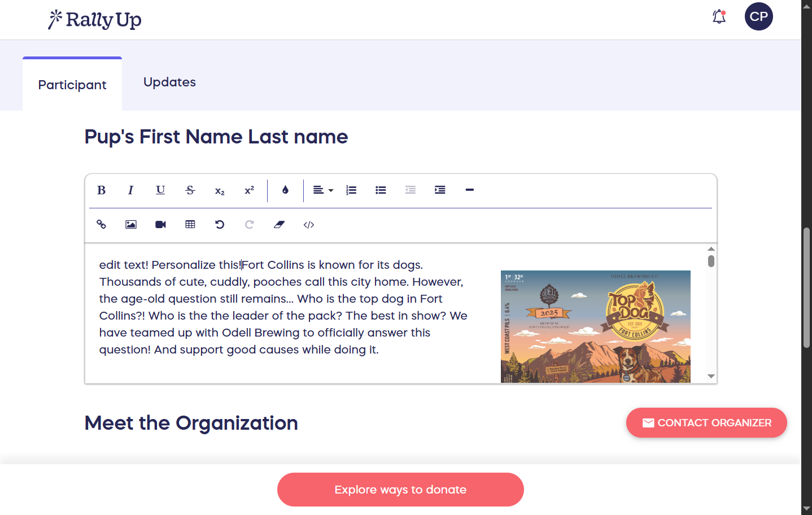The image size is (812, 515).
Task: Click the Pup's First Name Last name heading
Action: (x=216, y=137)
